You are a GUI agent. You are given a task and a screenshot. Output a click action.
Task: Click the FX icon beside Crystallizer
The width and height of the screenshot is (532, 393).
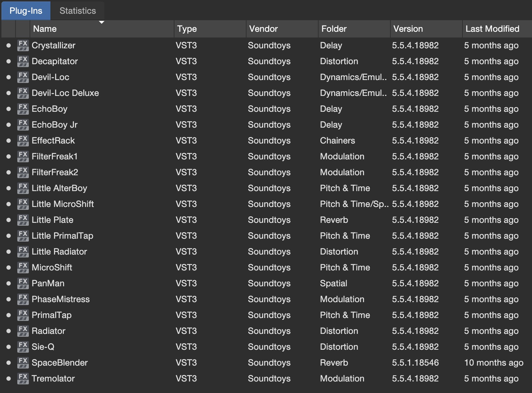tap(23, 45)
